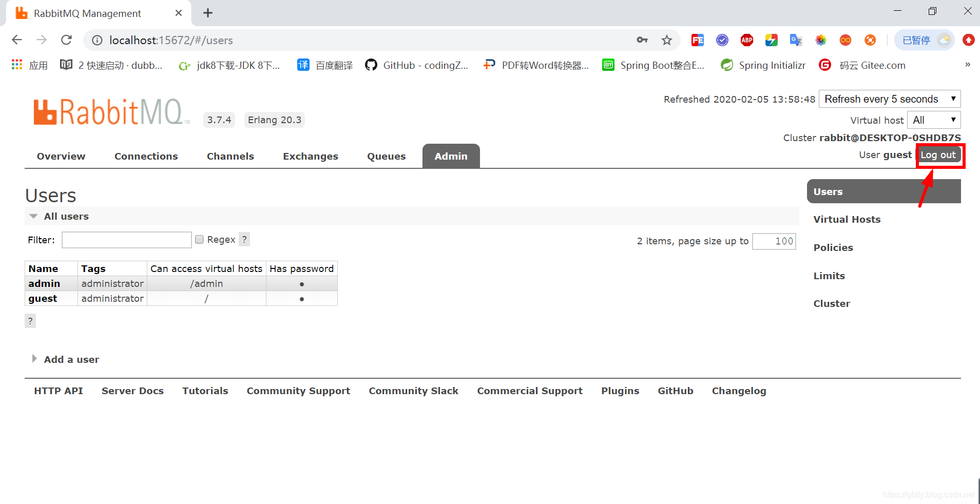
Task: Expand the Add a user section
Action: click(x=65, y=359)
